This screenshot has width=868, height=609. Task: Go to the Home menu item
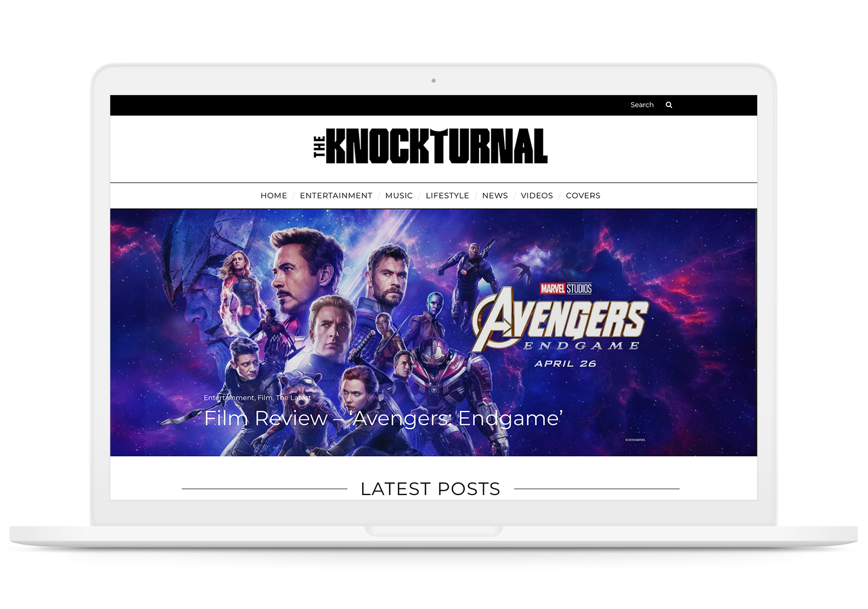[x=273, y=196]
